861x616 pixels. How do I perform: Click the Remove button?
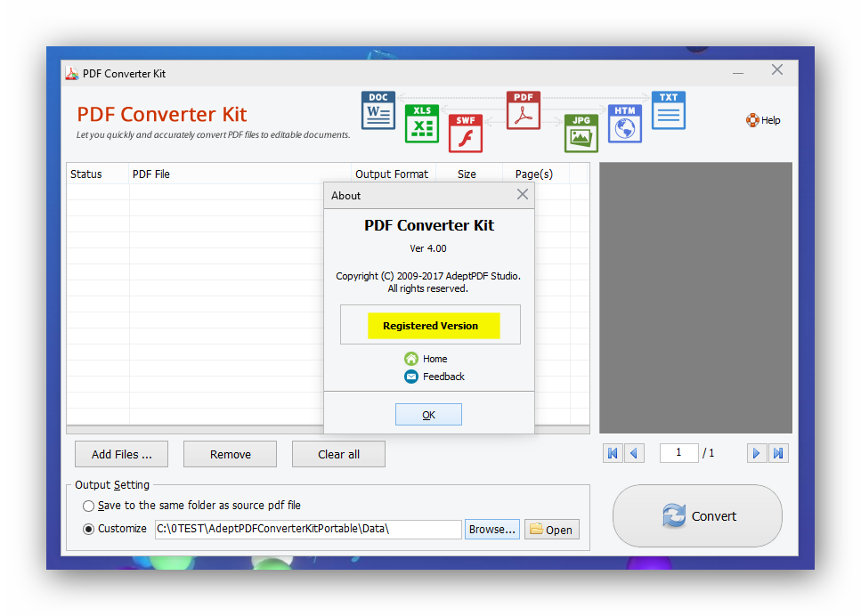[x=230, y=455]
